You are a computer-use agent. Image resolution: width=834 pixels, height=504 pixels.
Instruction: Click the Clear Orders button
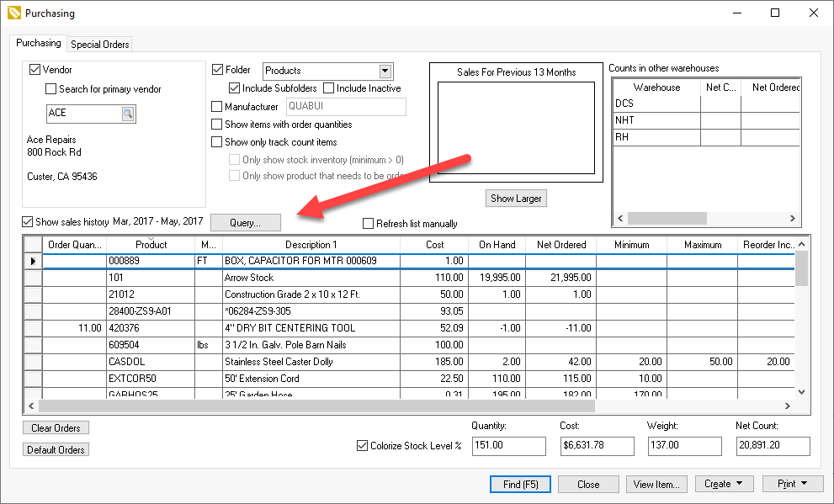pyautogui.click(x=56, y=428)
